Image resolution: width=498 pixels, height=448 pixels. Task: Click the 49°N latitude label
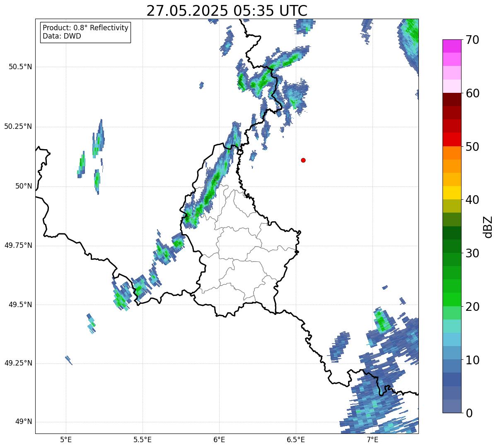[24, 422]
